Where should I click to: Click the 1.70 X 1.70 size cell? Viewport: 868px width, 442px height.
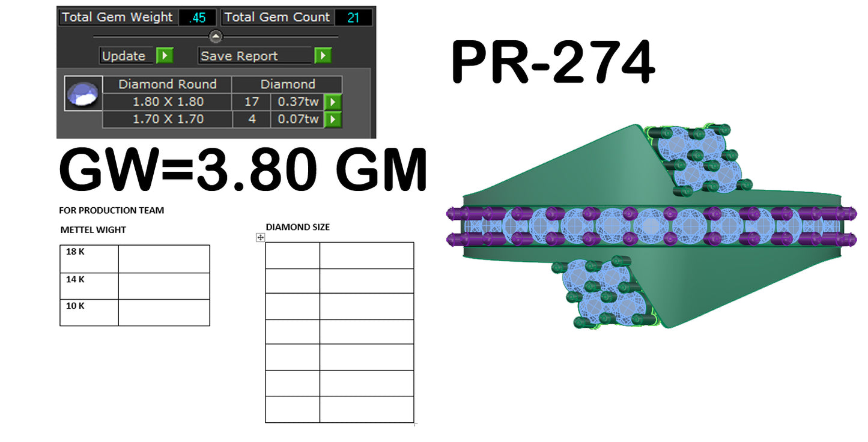coord(167,120)
